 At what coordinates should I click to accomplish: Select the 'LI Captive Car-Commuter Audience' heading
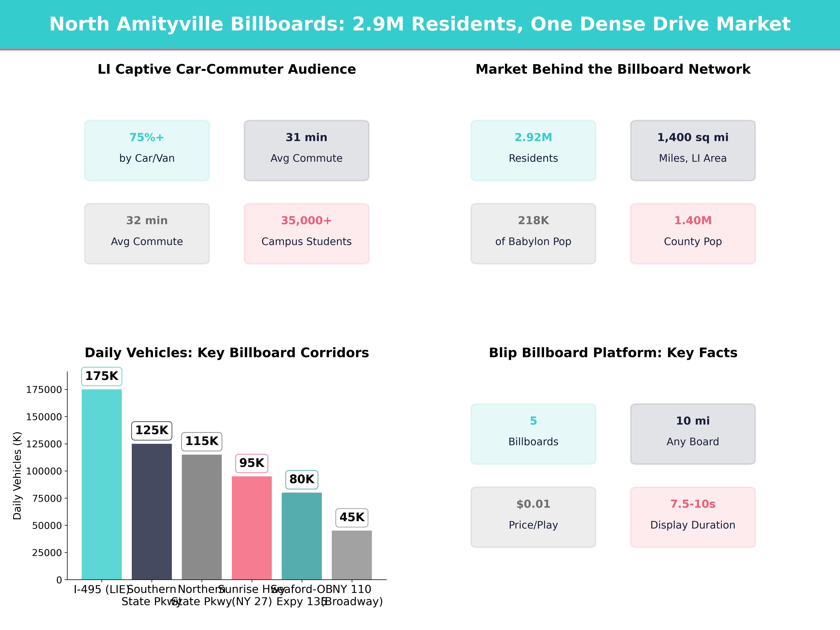[x=227, y=69]
